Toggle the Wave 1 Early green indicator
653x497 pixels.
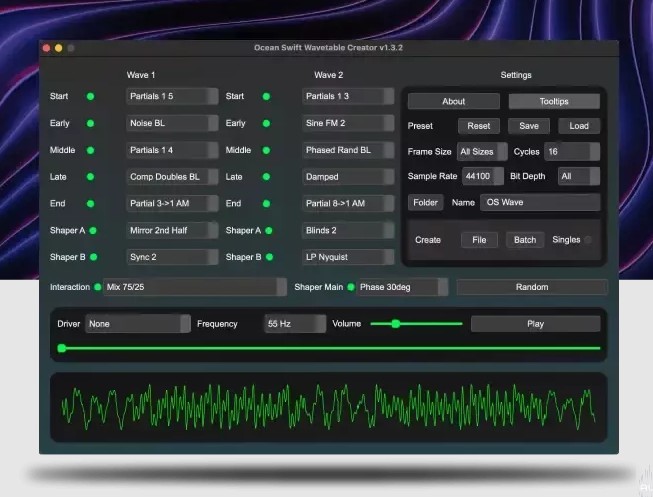(x=90, y=123)
